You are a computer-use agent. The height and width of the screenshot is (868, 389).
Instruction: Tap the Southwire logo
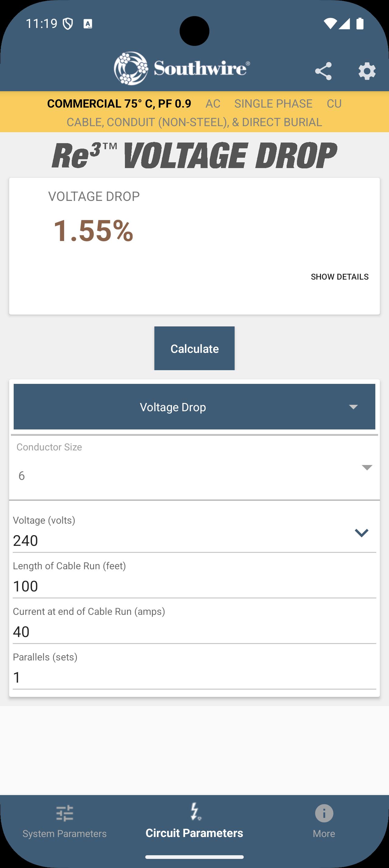click(x=182, y=68)
